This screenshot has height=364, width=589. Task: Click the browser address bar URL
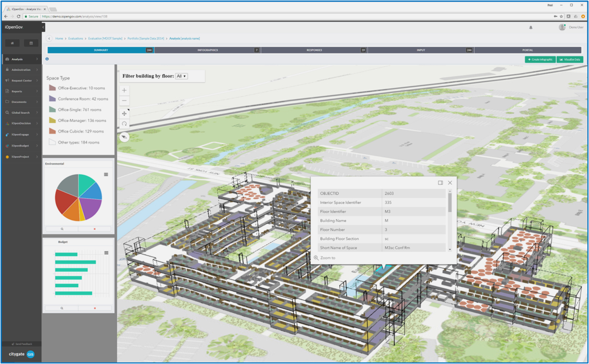click(74, 16)
